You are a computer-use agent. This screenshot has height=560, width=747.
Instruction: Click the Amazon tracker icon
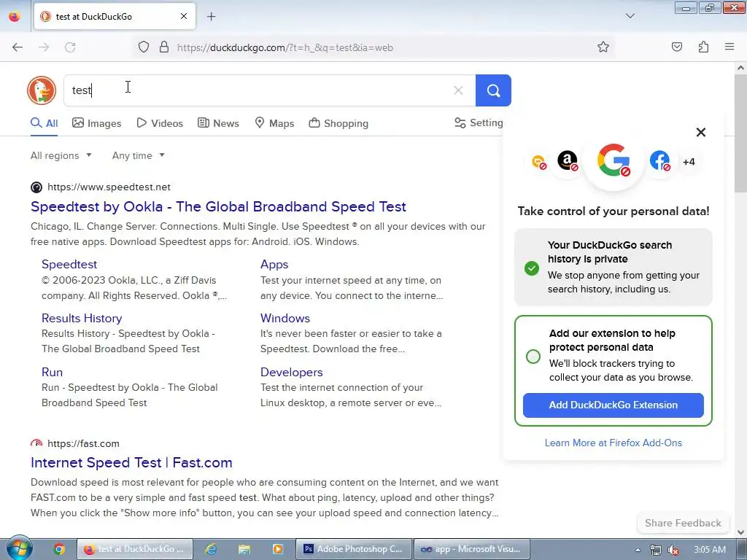(x=568, y=160)
